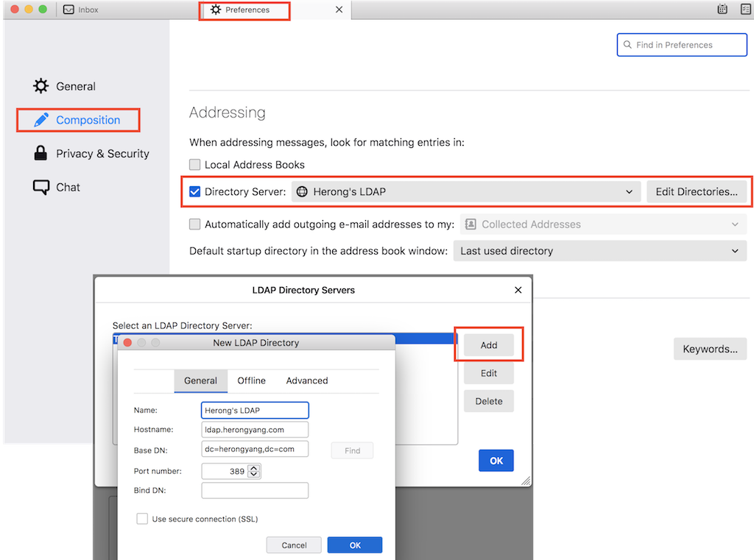Disable the Directory Server checkbox
This screenshot has height=560, width=754.
click(x=194, y=191)
